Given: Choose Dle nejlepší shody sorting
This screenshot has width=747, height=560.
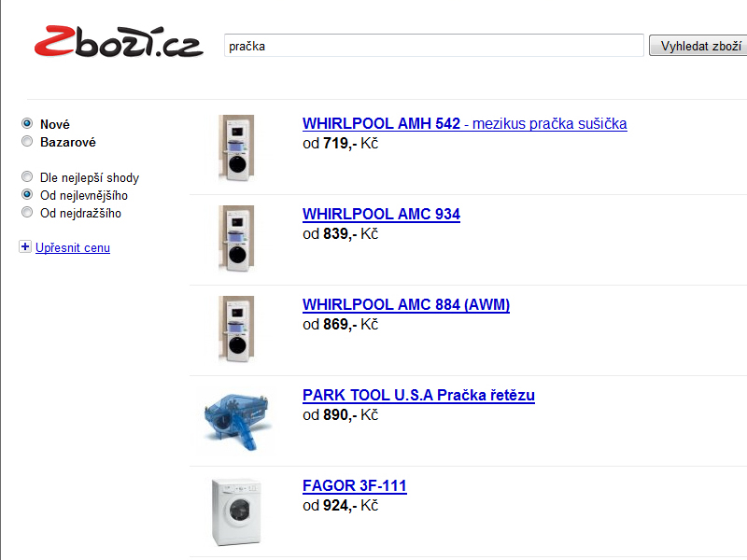Looking at the screenshot, I should point(27,177).
